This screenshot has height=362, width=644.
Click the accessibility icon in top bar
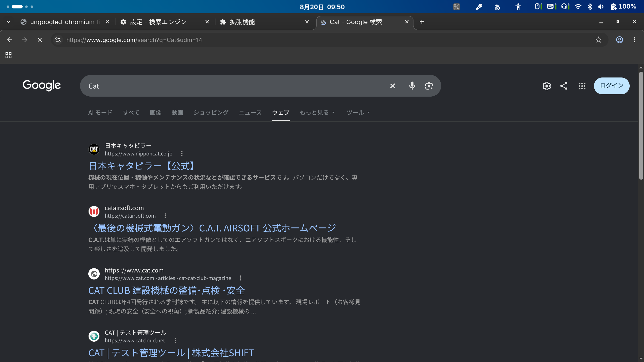pos(518,7)
